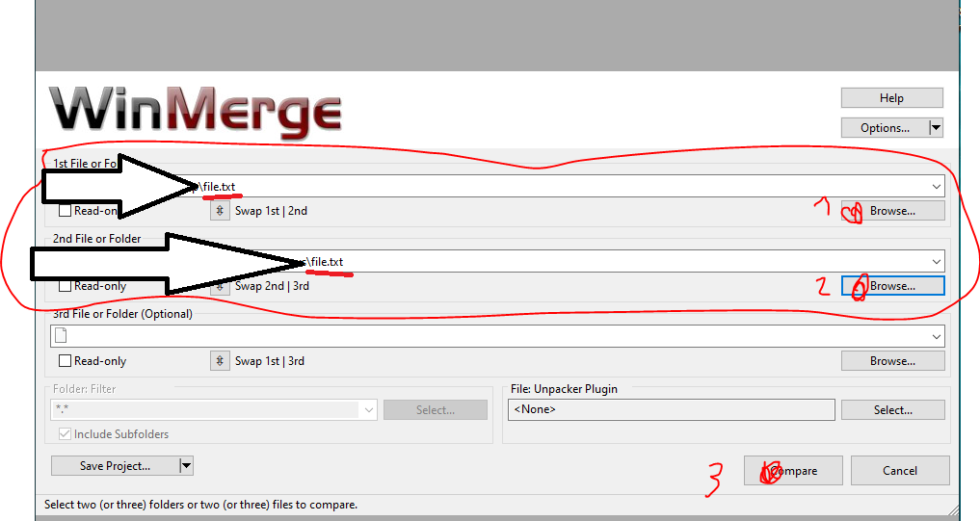Image resolution: width=980 pixels, height=521 pixels.
Task: Expand the 1st file path dropdown
Action: tap(937, 186)
